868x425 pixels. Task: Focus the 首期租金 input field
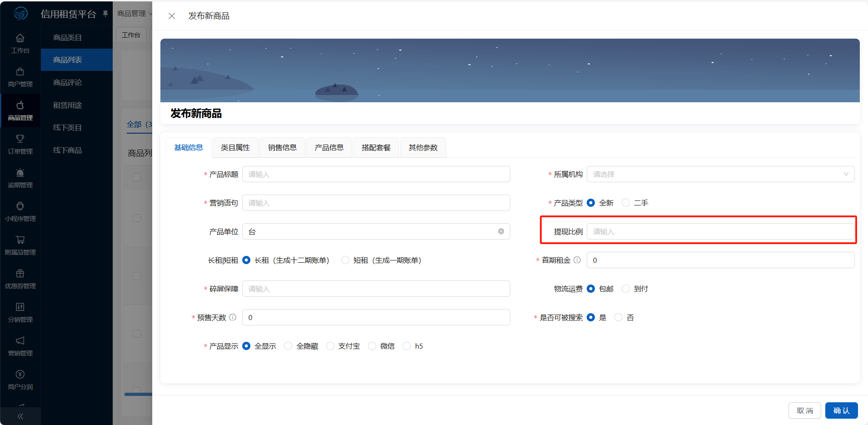tap(720, 260)
